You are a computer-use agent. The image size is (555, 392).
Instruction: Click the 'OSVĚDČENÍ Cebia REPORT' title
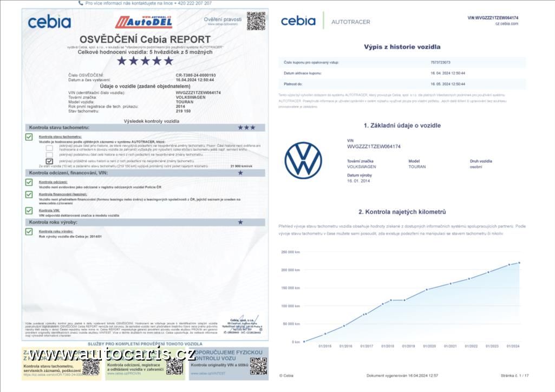tap(145, 40)
